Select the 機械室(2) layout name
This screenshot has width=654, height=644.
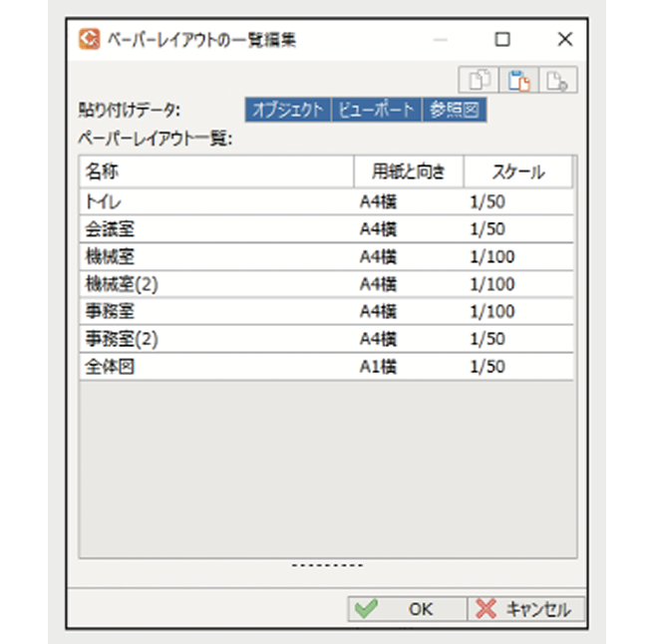122,284
